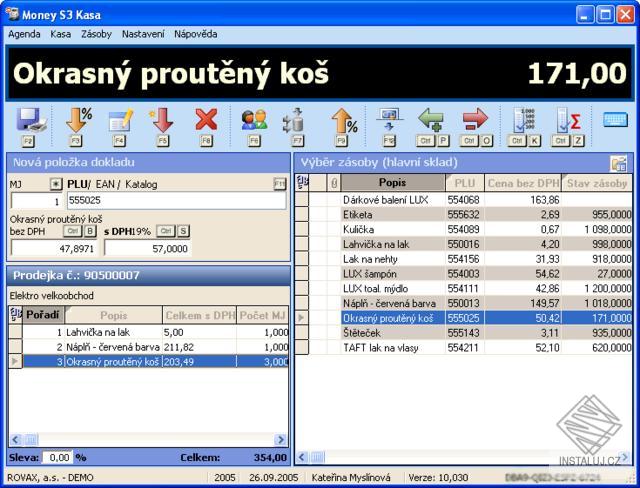Click the MJ quantity input field
This screenshot has height=488, width=640.
pyautogui.click(x=38, y=201)
